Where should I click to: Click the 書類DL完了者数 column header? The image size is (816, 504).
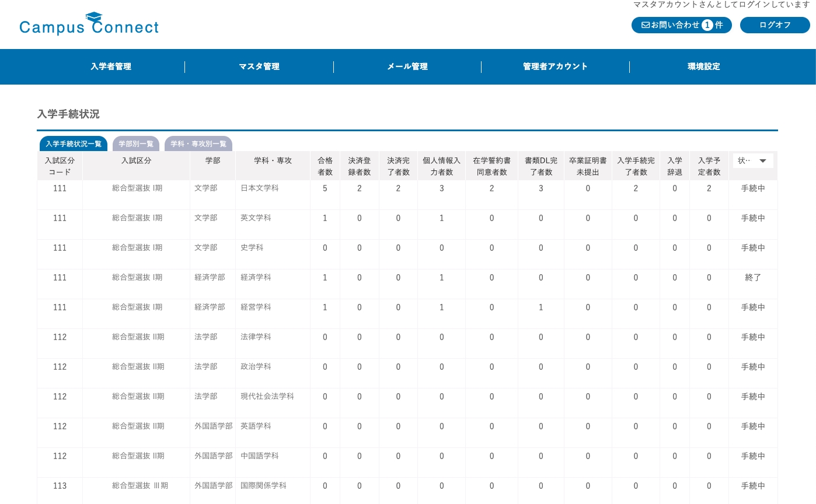(x=541, y=166)
